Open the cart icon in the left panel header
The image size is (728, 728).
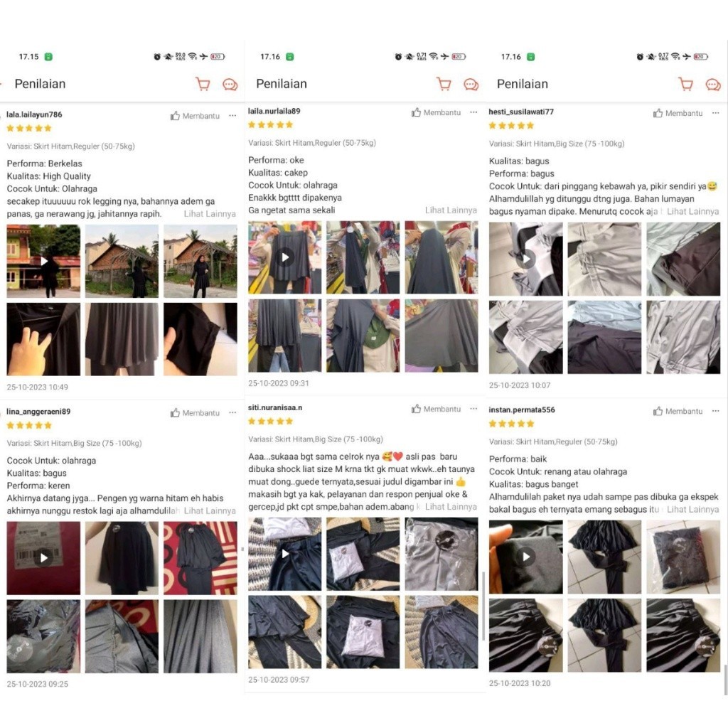[203, 84]
